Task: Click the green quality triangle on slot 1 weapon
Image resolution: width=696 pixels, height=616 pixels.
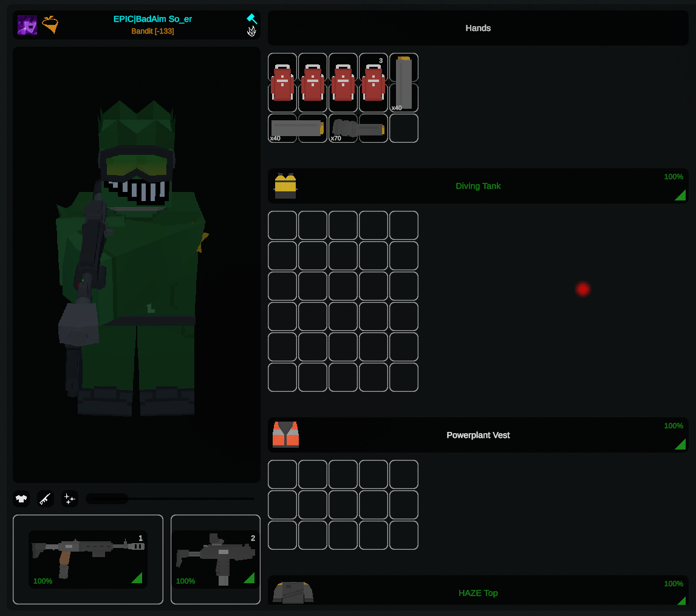Action: (137, 578)
